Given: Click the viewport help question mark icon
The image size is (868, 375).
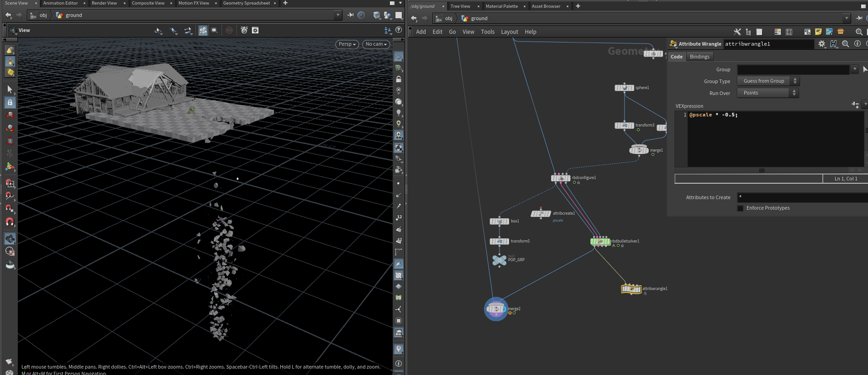Looking at the screenshot, I should pos(399,30).
